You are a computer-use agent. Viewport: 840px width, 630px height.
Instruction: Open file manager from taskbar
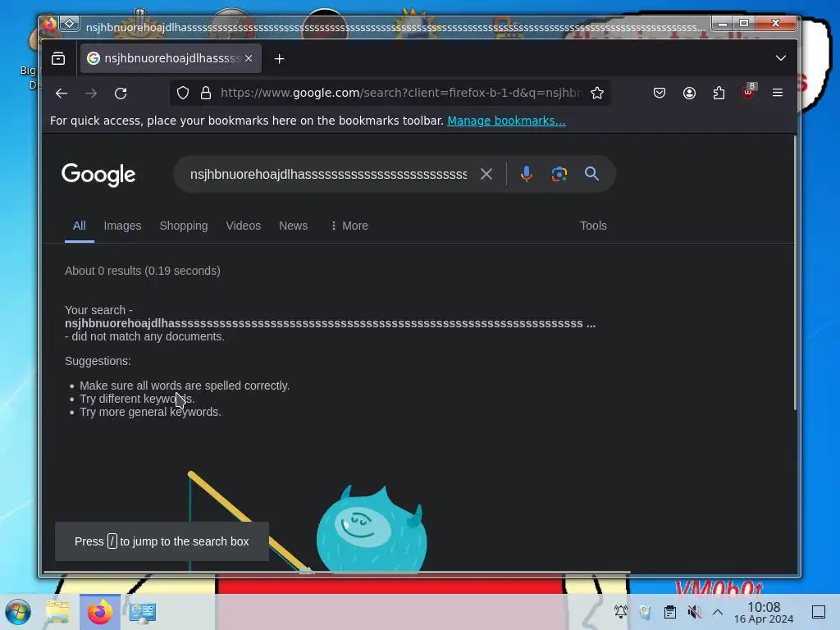pyautogui.click(x=57, y=612)
